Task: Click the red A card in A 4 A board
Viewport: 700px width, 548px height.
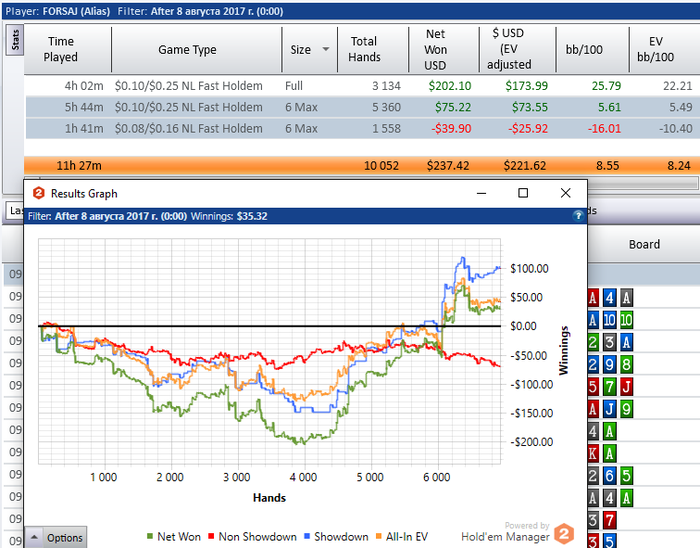Action: coord(593,298)
